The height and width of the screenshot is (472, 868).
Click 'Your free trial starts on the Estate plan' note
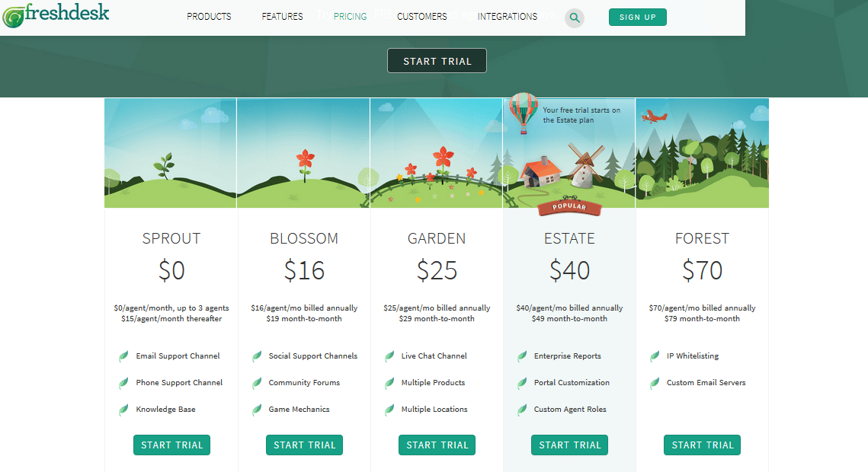(581, 115)
